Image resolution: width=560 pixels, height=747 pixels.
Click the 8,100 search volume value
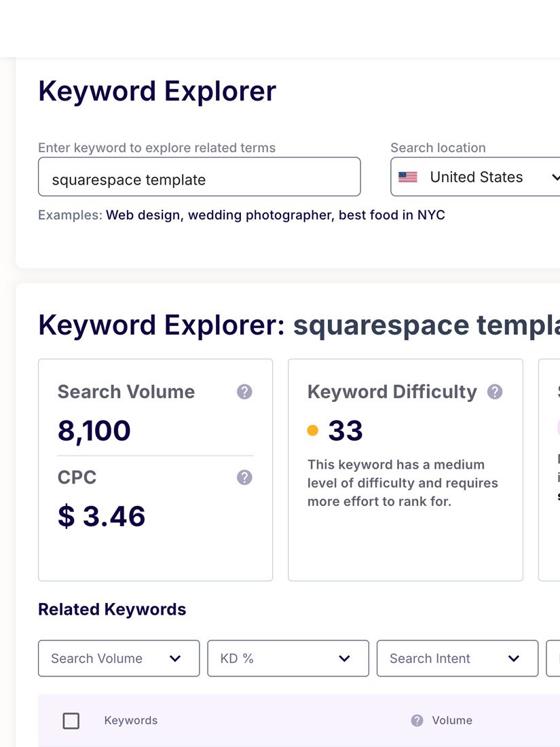94,431
